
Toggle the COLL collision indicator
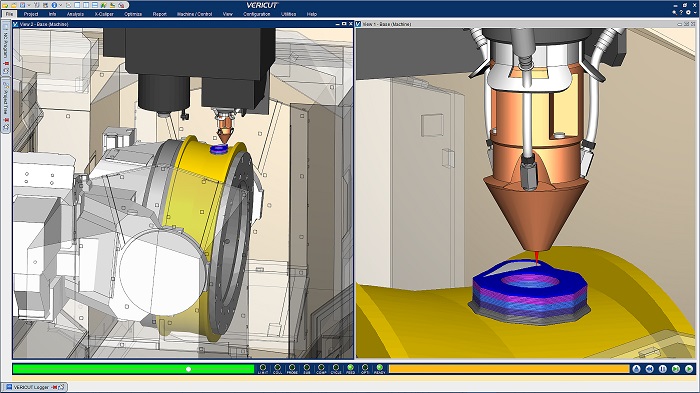click(277, 369)
